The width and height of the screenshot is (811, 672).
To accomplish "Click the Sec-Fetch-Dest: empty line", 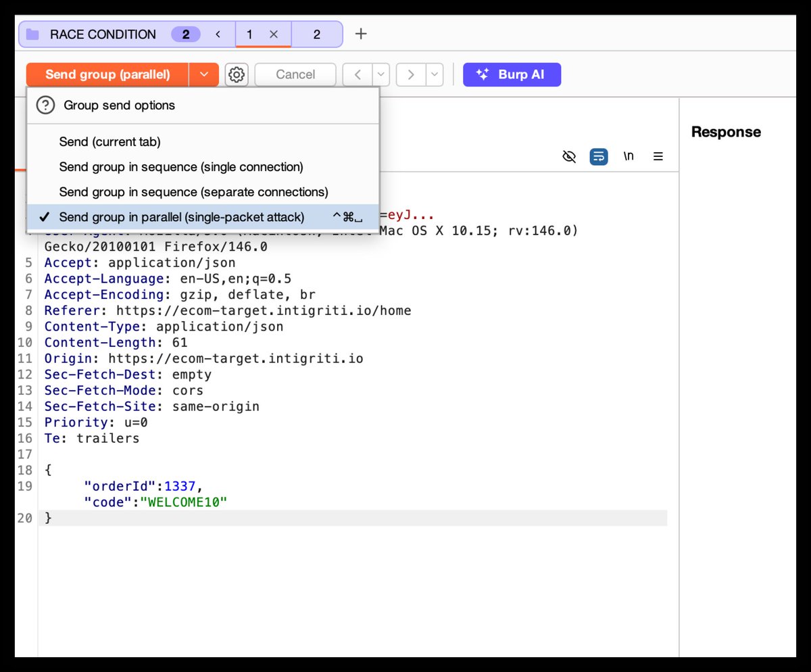I will click(x=128, y=375).
